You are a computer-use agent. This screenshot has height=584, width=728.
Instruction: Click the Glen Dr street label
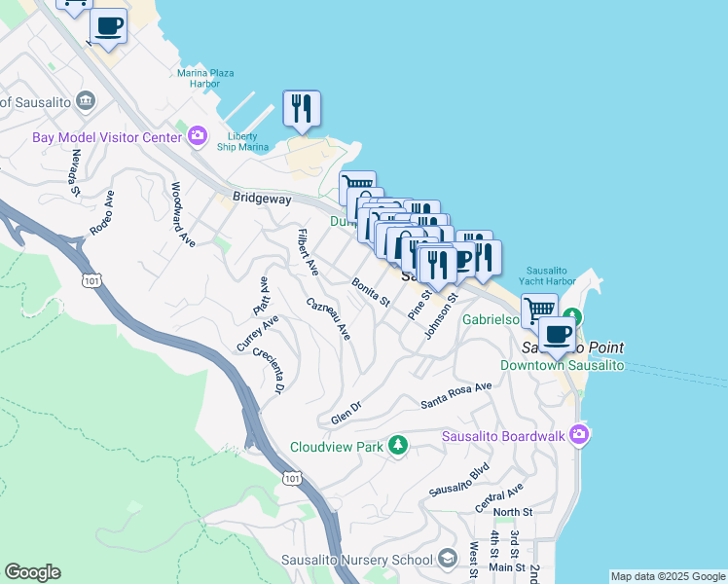click(346, 413)
